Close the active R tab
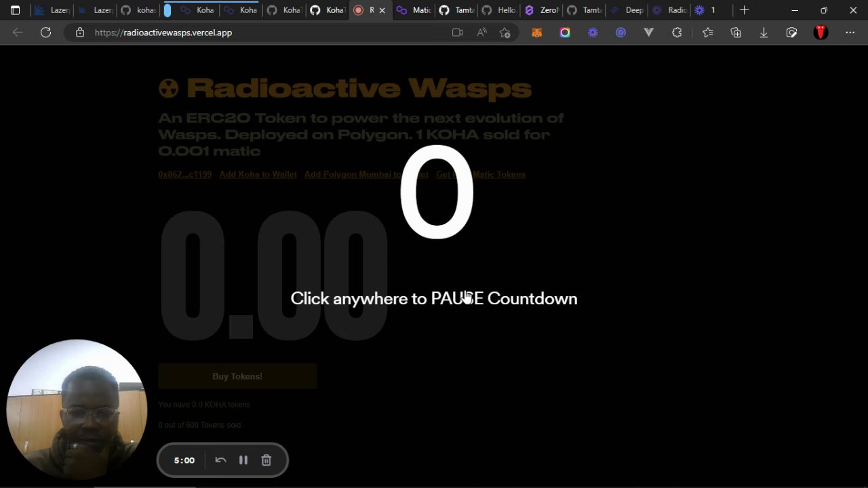Image resolution: width=868 pixels, height=488 pixels. click(382, 10)
